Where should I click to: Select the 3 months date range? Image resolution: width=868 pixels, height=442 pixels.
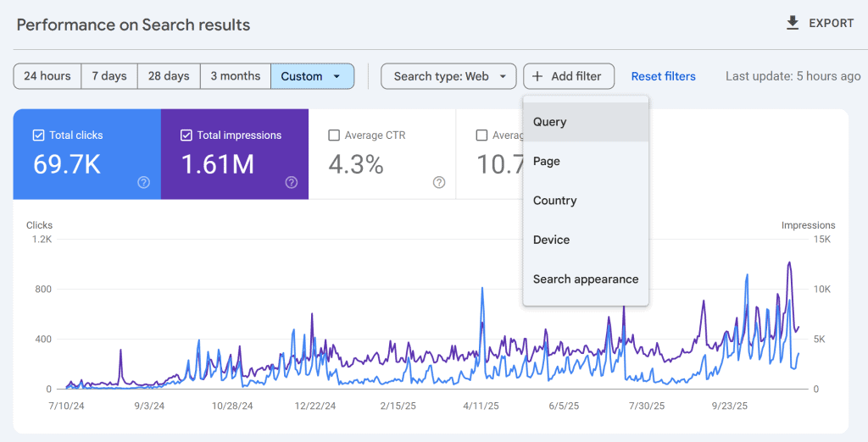tap(235, 76)
